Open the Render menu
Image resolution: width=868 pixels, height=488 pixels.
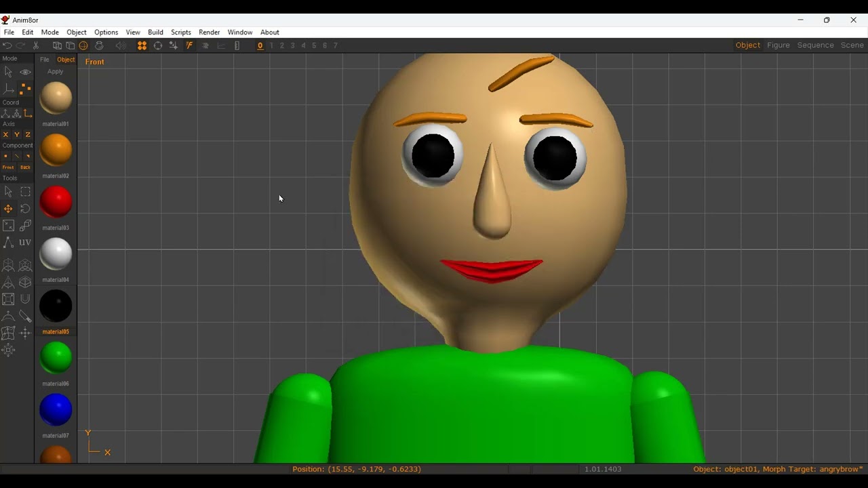[210, 32]
